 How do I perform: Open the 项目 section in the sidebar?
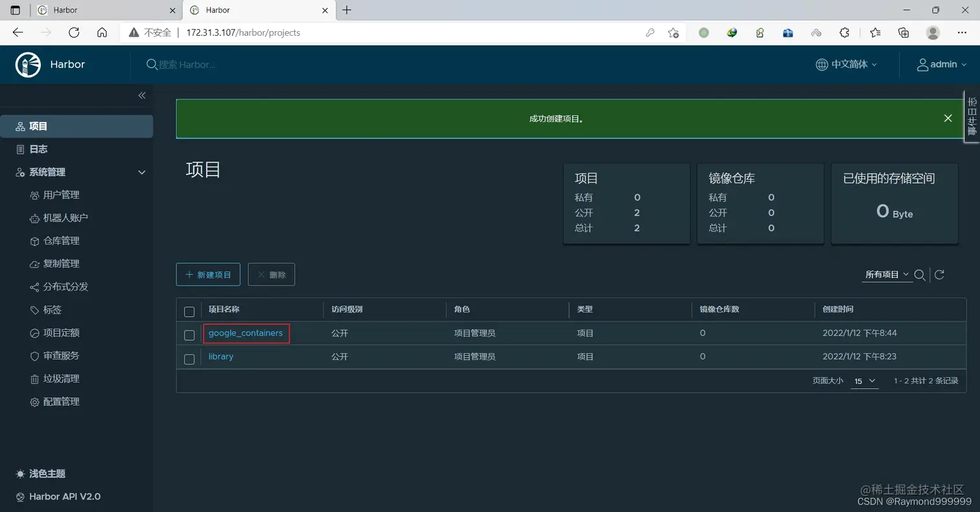[76, 126]
